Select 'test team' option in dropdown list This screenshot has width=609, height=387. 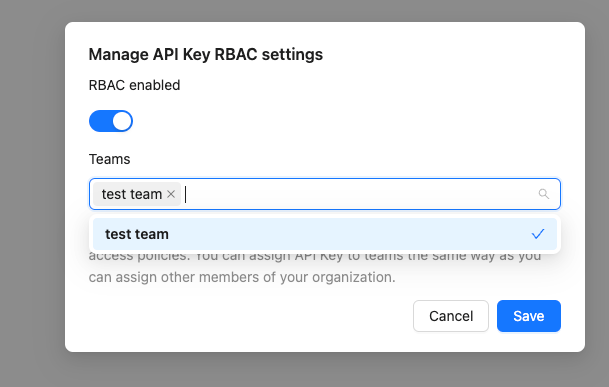pos(325,234)
